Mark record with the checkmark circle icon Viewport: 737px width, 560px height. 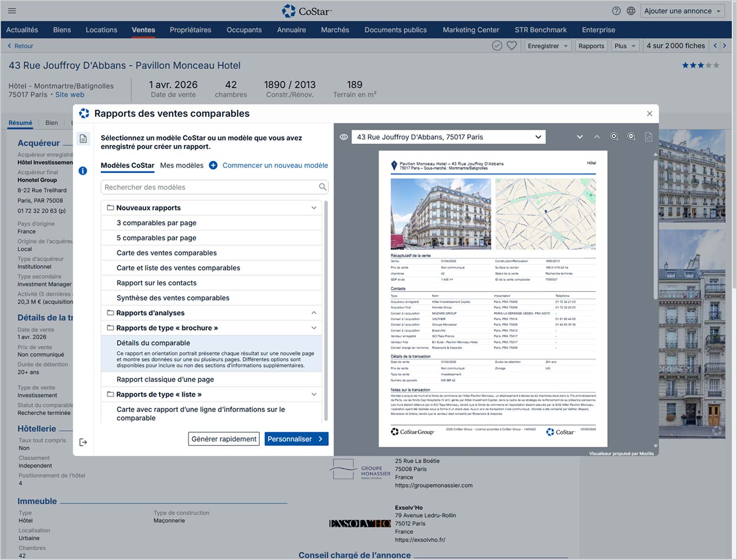coord(497,46)
